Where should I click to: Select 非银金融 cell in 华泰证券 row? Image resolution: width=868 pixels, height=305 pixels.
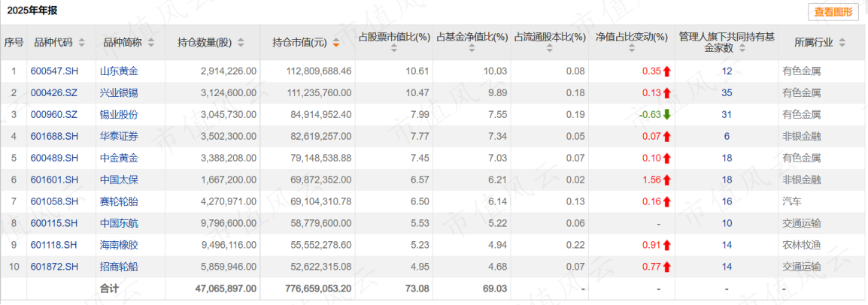pyautogui.click(x=802, y=137)
